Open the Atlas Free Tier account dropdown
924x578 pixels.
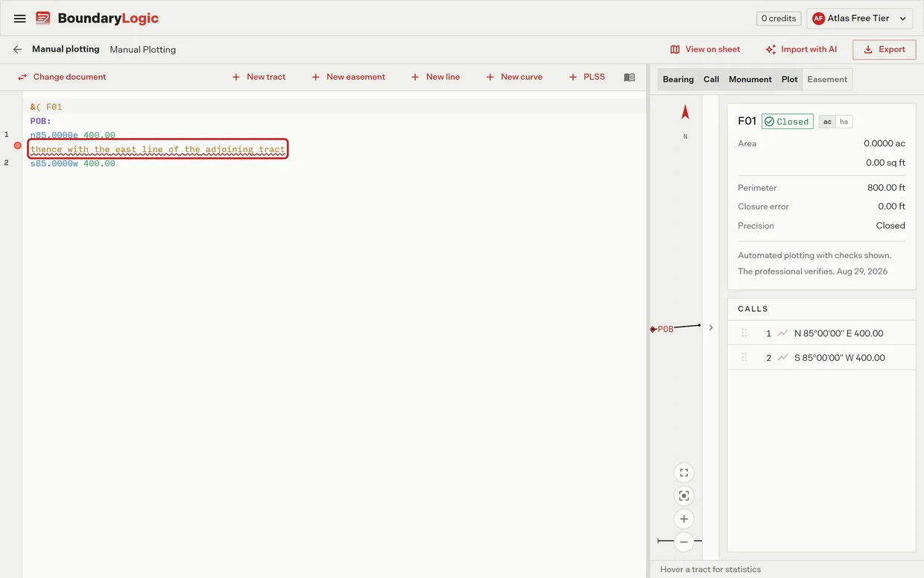click(859, 19)
